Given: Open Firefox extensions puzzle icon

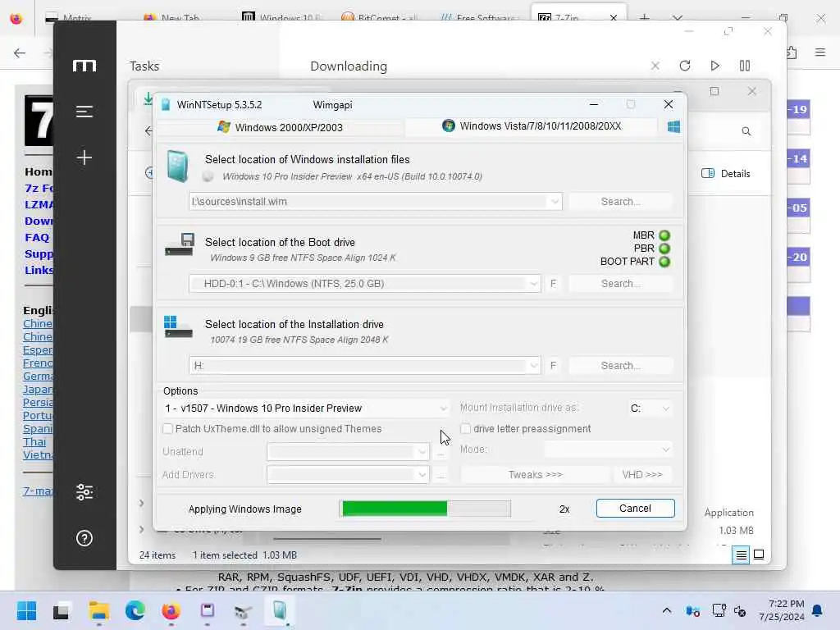Looking at the screenshot, I should coord(792,52).
